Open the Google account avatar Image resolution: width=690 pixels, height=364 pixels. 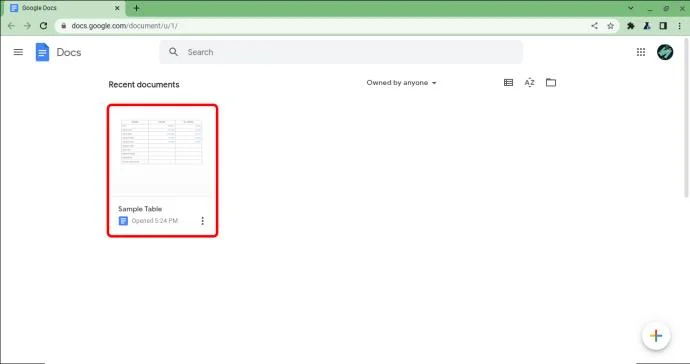pos(665,52)
